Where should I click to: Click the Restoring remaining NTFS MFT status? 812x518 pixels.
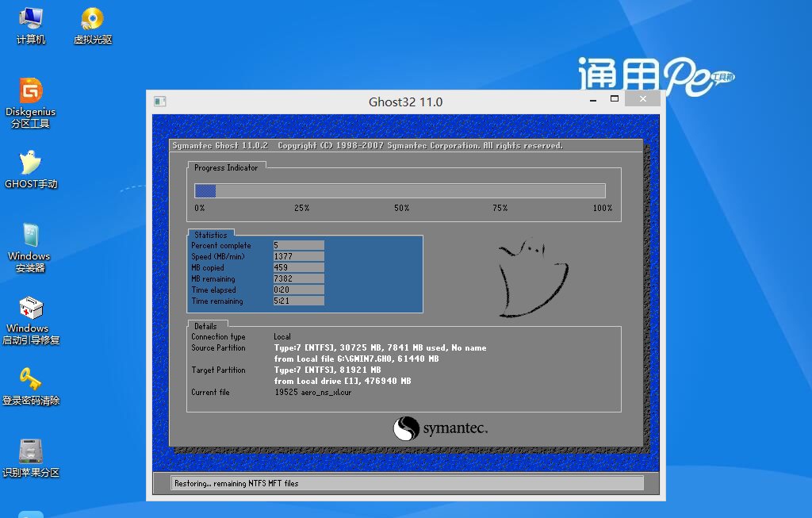pos(236,483)
